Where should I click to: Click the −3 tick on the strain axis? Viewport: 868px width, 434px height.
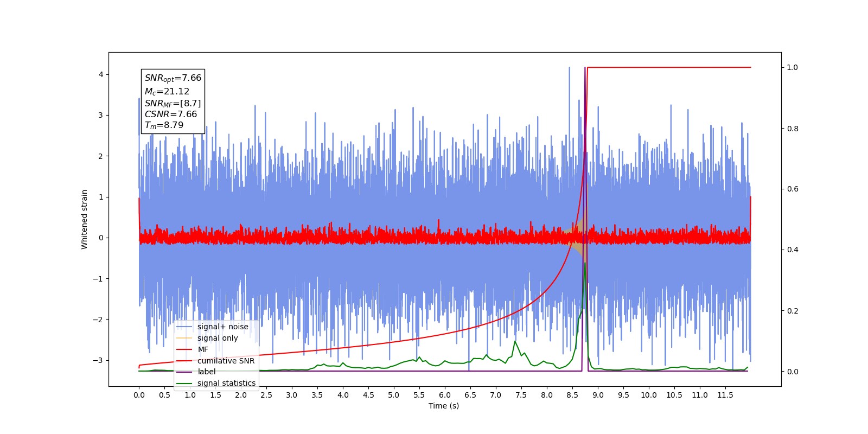click(98, 360)
